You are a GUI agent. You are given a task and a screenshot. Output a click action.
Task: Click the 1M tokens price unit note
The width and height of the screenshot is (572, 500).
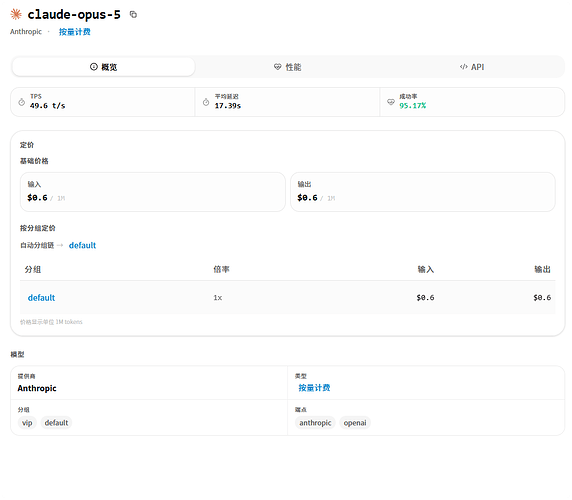[x=51, y=322]
